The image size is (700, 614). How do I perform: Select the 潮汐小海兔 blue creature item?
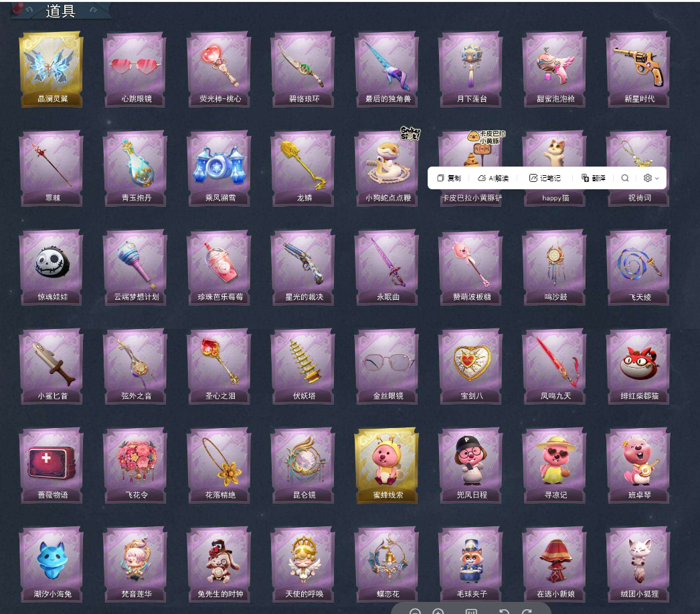(x=51, y=565)
